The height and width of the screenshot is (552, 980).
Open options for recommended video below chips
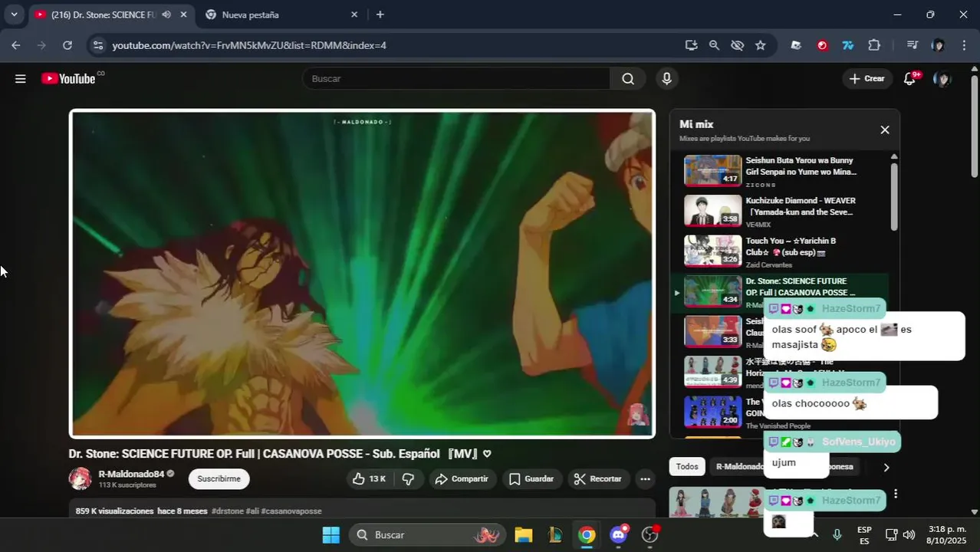pos(895,494)
